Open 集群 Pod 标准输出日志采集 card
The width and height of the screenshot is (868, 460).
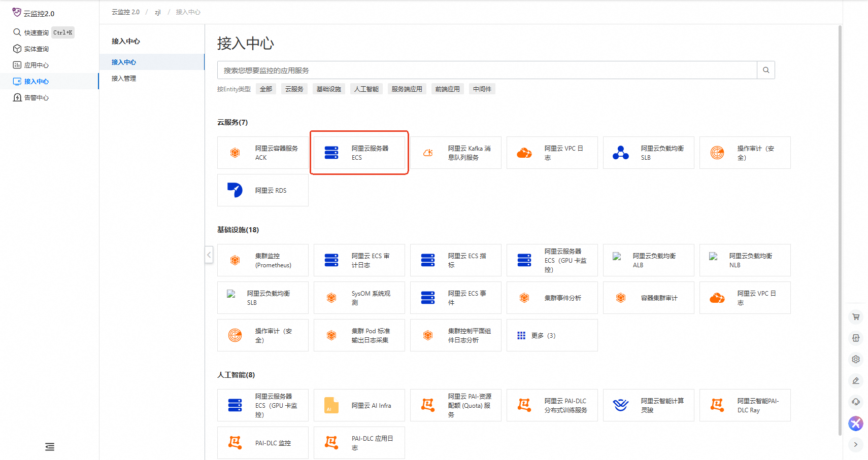pos(359,335)
